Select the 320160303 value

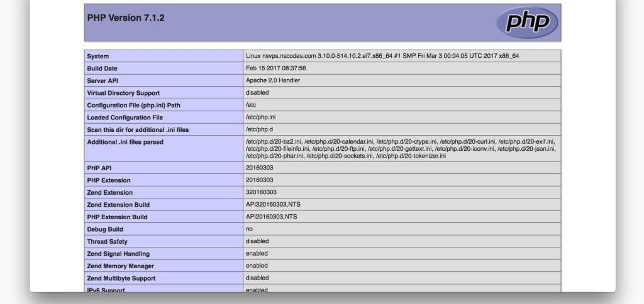[x=261, y=192]
